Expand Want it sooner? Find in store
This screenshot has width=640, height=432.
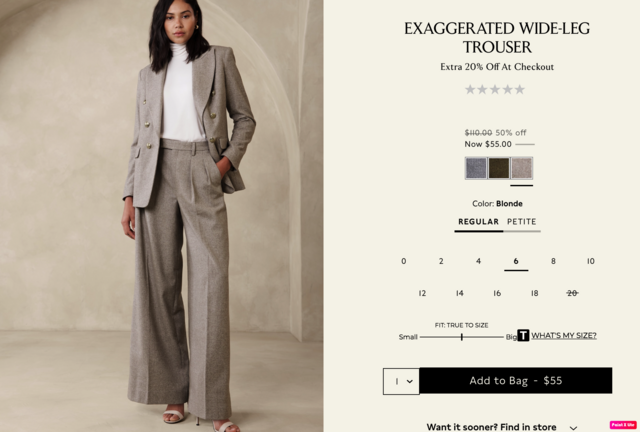coord(502,427)
